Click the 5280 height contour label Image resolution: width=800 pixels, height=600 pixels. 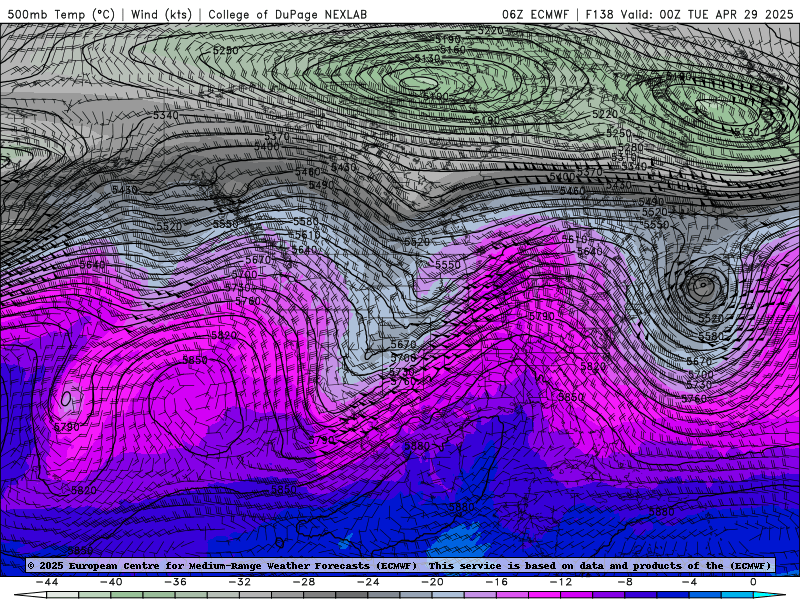tap(631, 147)
